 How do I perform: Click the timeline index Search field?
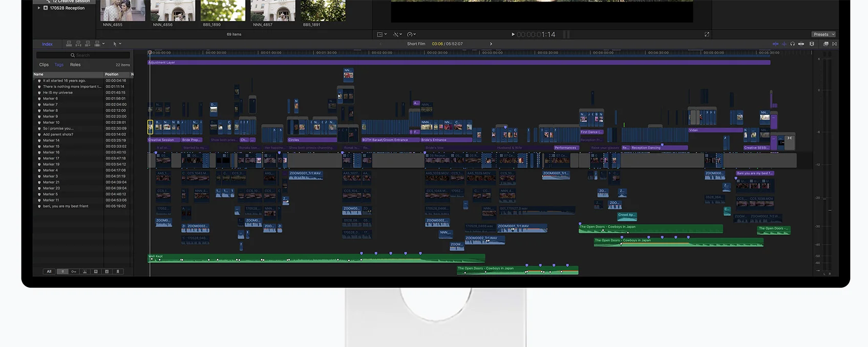pos(83,55)
